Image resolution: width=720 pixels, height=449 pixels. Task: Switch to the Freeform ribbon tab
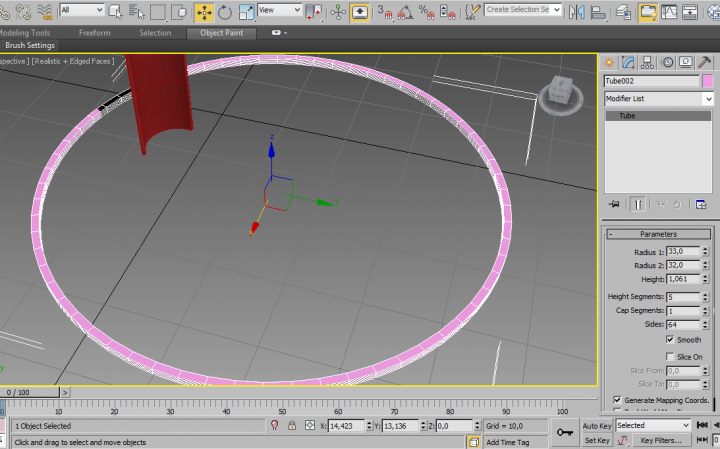95,33
